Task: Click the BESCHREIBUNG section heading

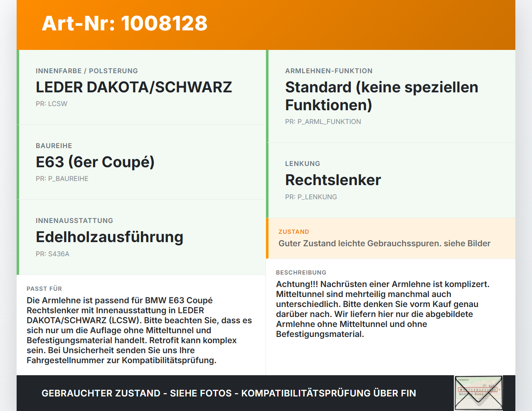Action: (301, 272)
